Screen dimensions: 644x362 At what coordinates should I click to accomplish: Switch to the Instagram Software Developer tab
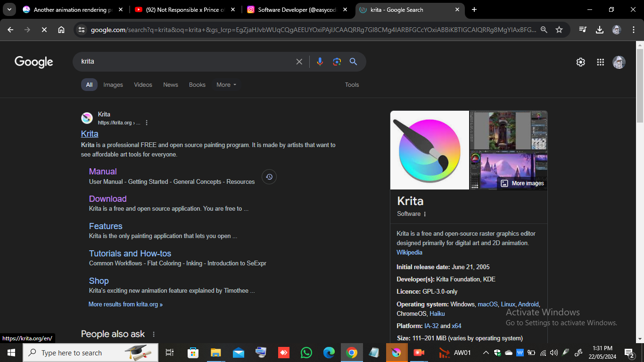click(297, 9)
